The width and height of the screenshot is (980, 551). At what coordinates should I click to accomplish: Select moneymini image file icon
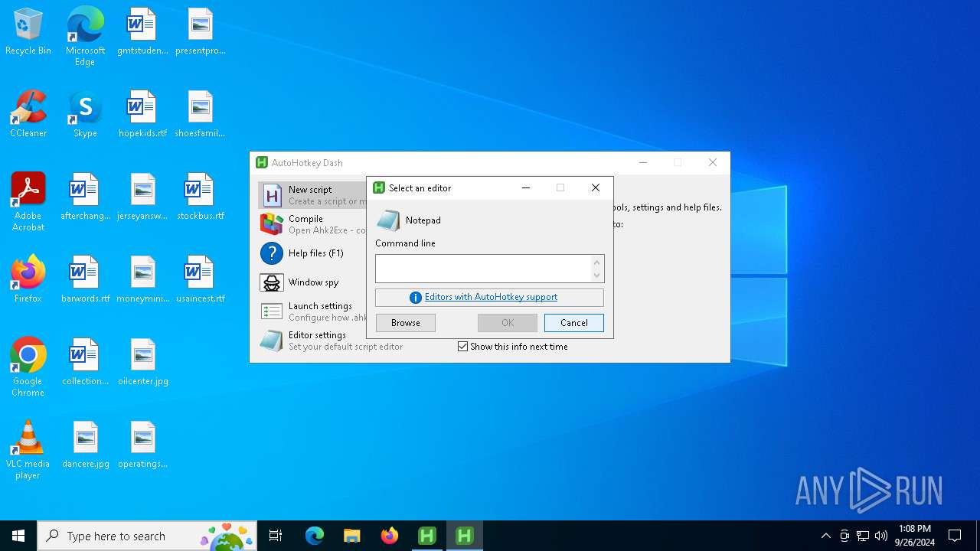tap(143, 280)
